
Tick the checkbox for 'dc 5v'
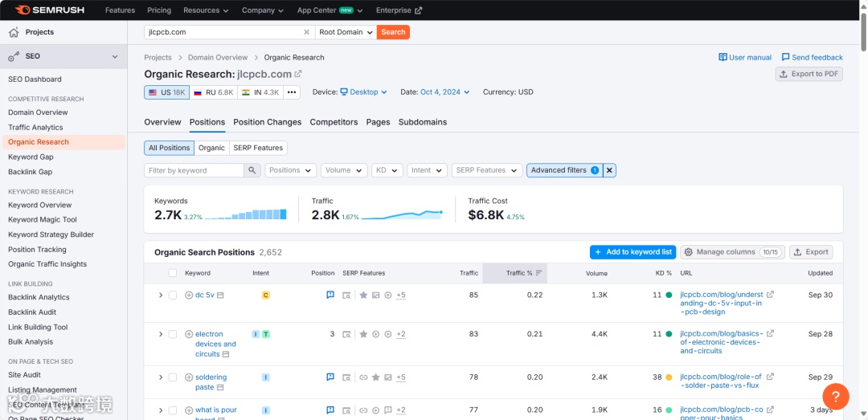pos(173,296)
